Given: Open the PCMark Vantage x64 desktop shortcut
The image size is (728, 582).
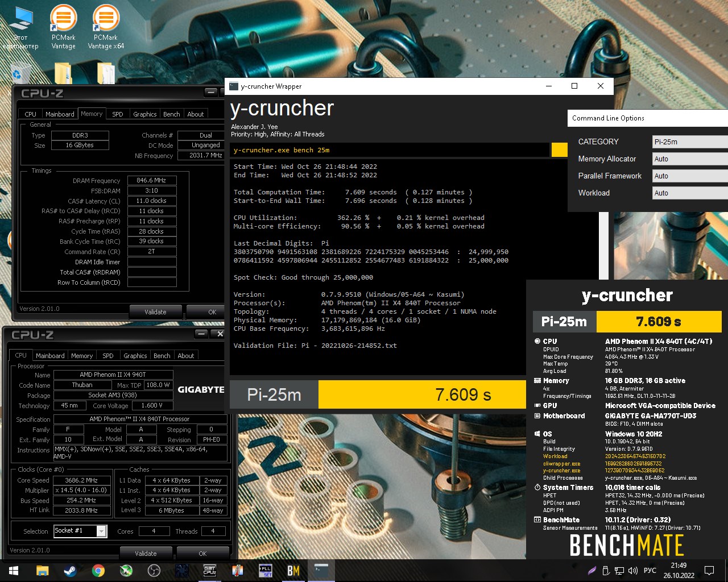Looking at the screenshot, I should click(106, 27).
